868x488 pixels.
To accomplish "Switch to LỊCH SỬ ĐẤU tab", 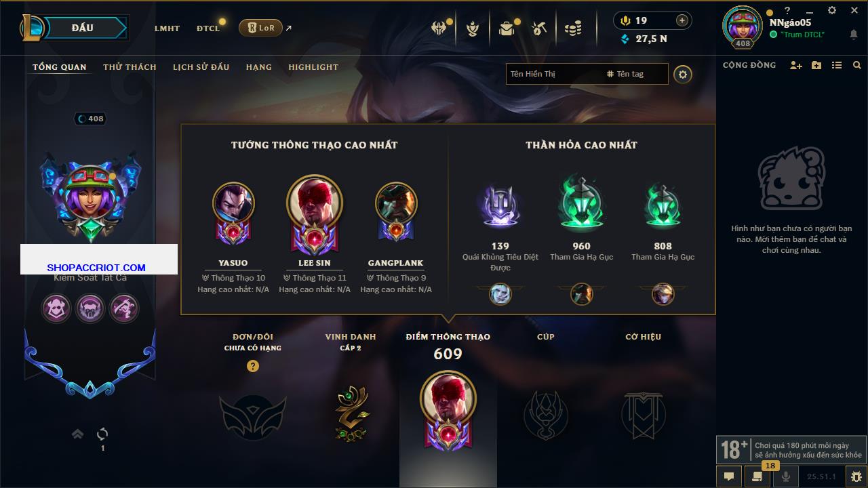I will click(201, 67).
